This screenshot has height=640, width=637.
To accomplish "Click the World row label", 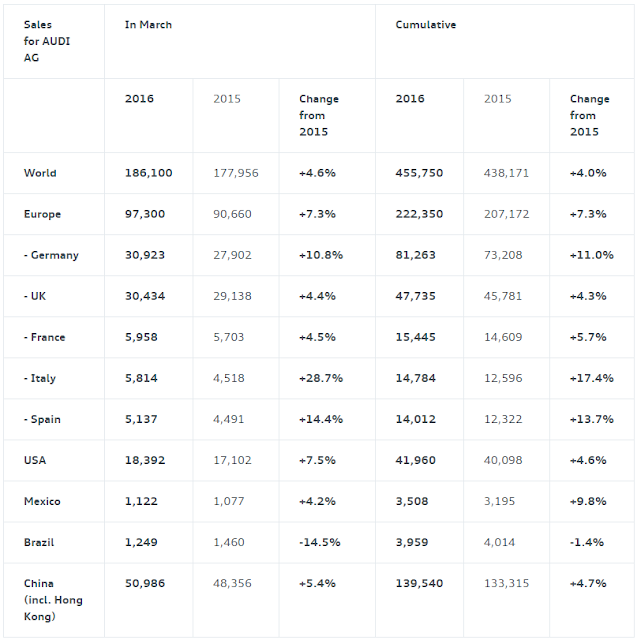I will [x=40, y=173].
